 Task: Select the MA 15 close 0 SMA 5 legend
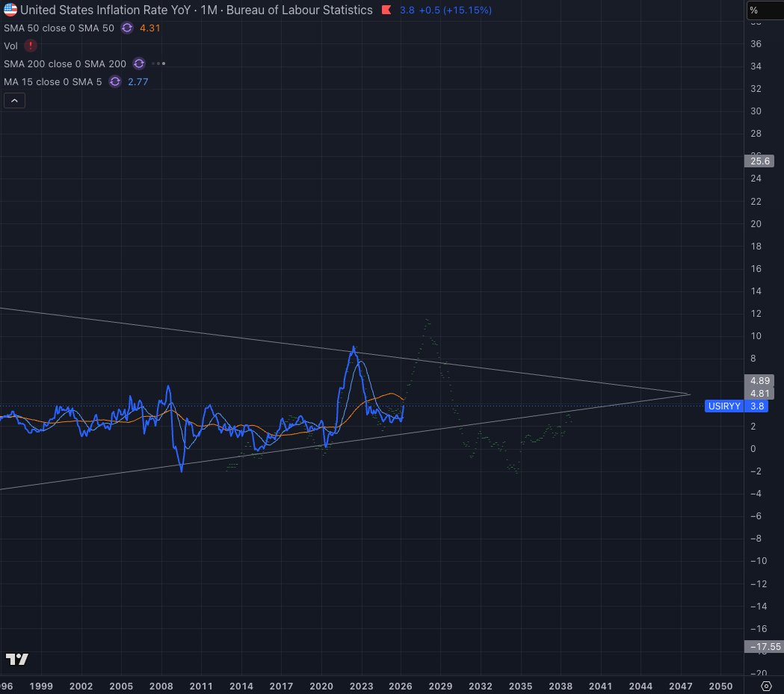pos(52,82)
